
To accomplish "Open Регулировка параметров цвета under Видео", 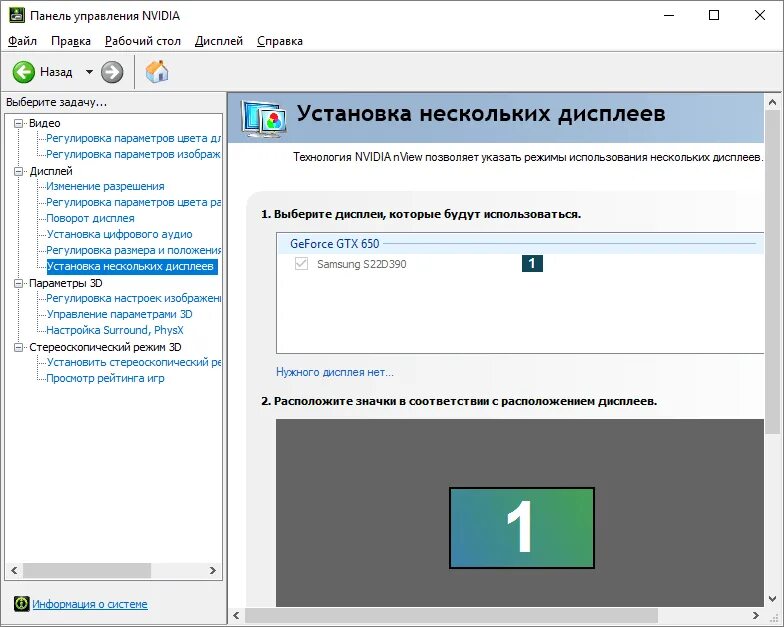I will (x=134, y=138).
